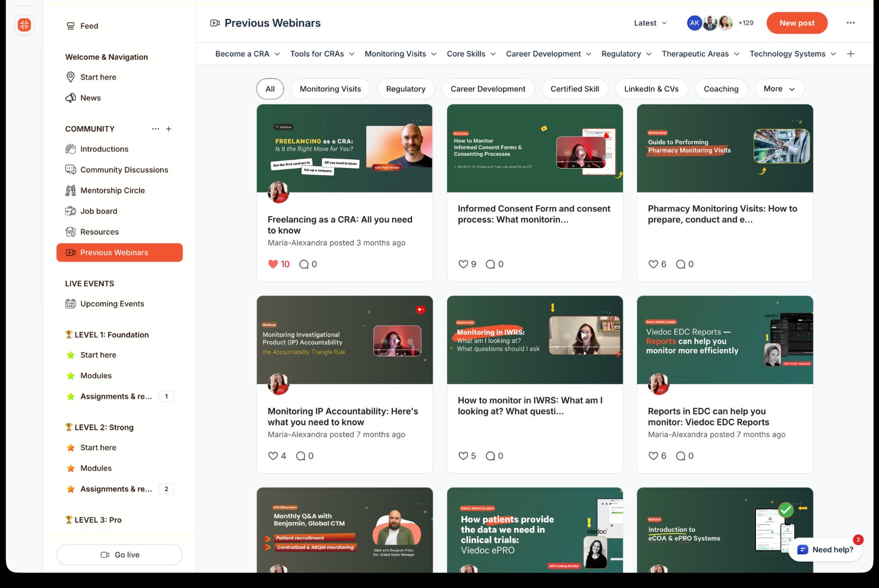Expand Regulatory top menu

point(627,54)
